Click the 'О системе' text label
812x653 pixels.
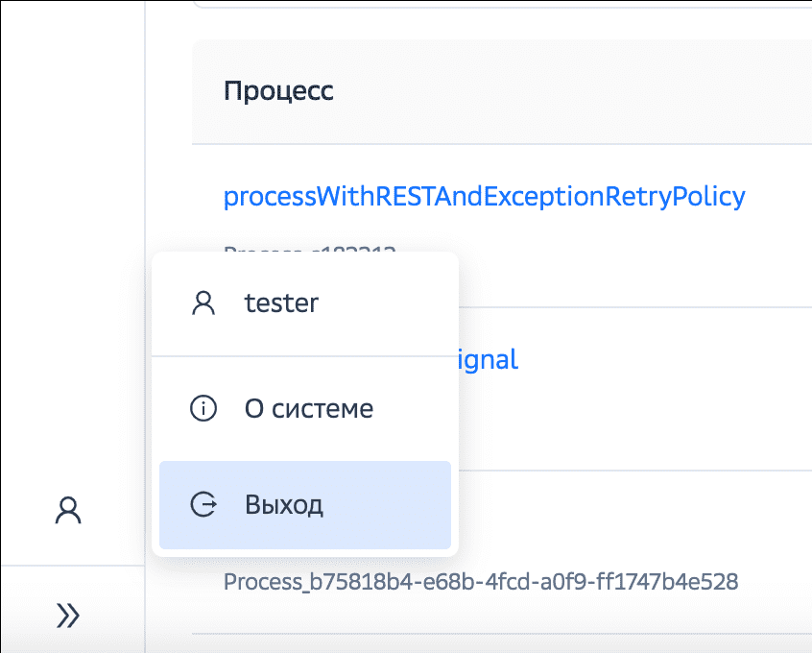pos(308,409)
